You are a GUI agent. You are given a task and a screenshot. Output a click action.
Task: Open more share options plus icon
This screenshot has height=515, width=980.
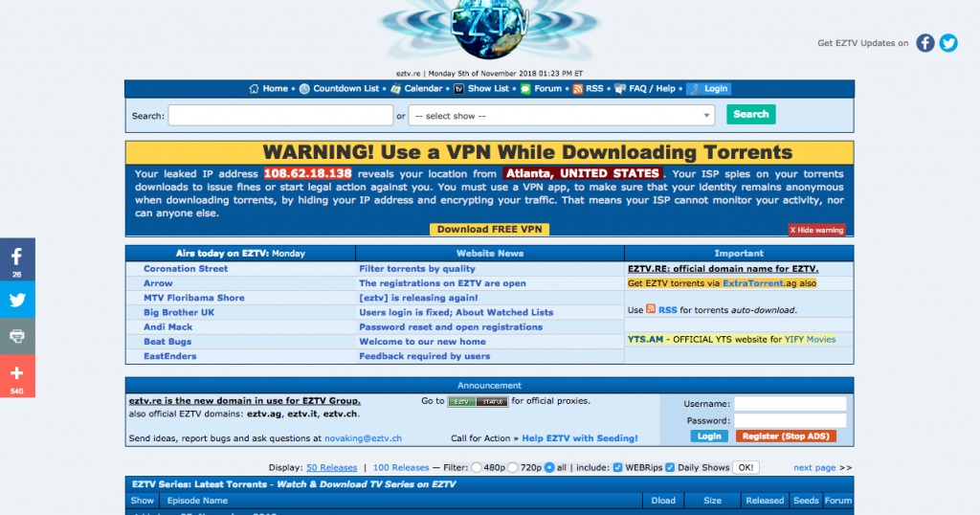(x=17, y=376)
